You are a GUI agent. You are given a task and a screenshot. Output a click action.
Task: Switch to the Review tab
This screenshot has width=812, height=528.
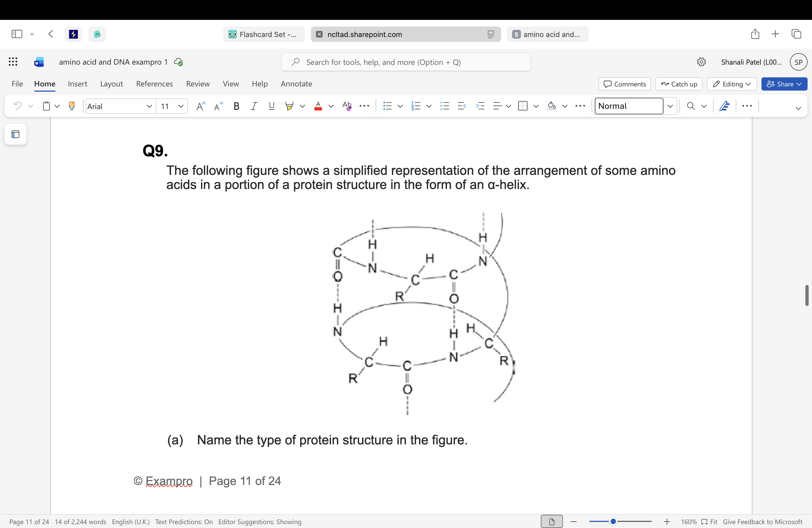coord(198,84)
